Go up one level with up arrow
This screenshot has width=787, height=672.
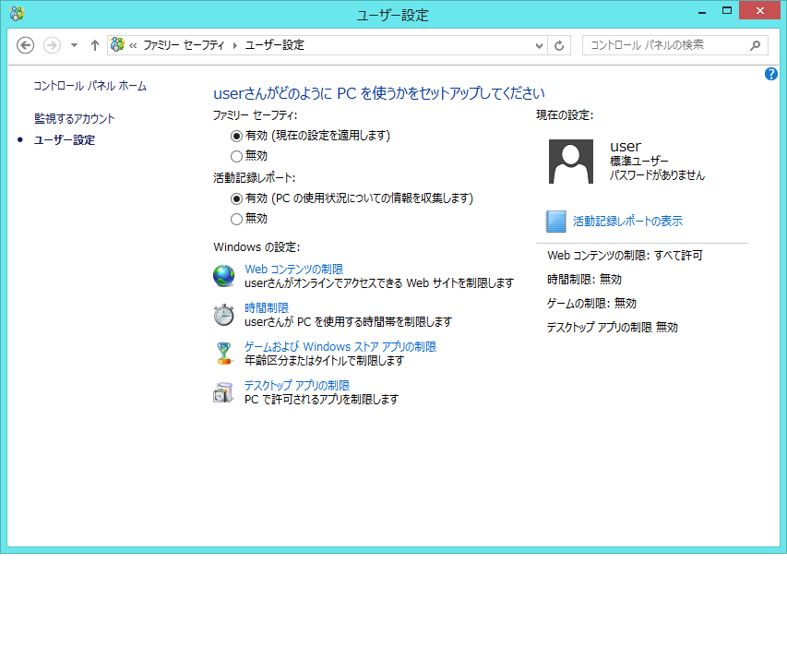coord(95,45)
